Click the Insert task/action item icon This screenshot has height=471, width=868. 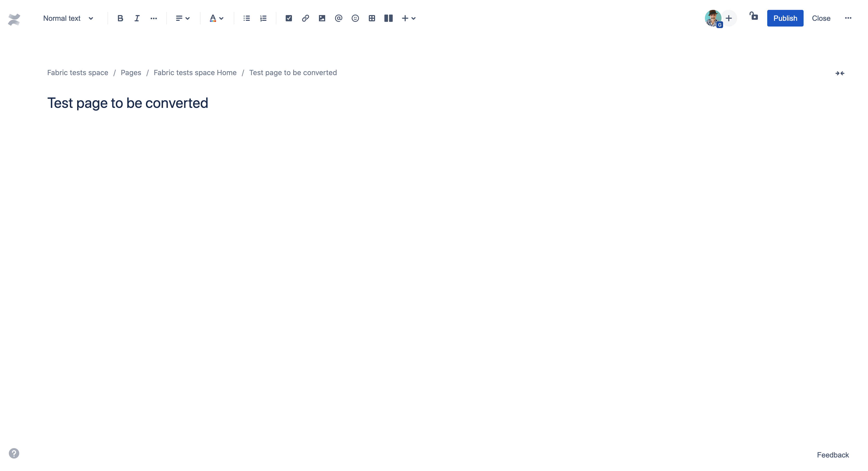[x=288, y=18]
